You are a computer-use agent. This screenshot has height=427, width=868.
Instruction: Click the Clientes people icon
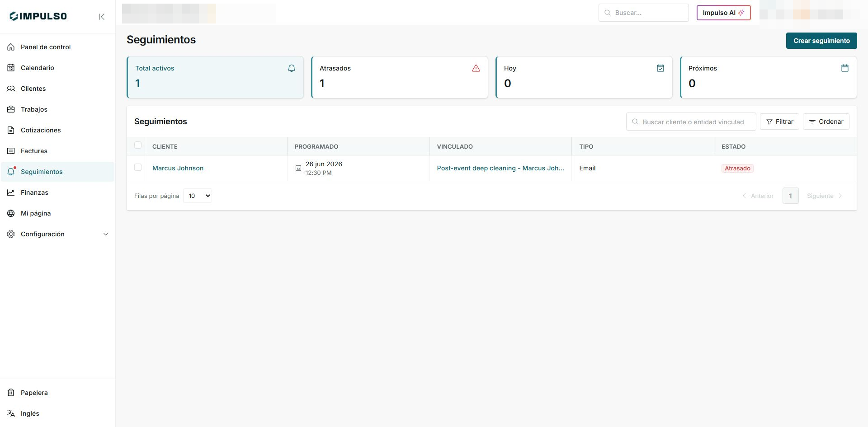click(11, 89)
